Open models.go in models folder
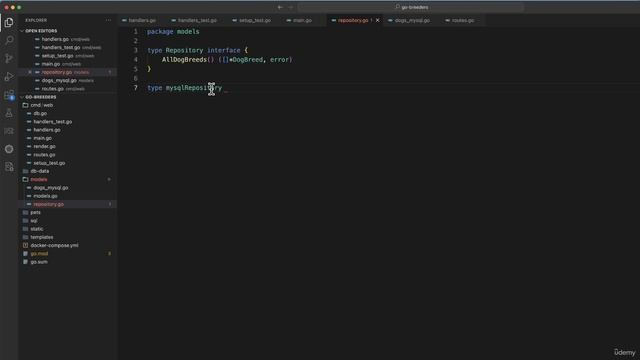The image size is (640, 360). [x=45, y=196]
